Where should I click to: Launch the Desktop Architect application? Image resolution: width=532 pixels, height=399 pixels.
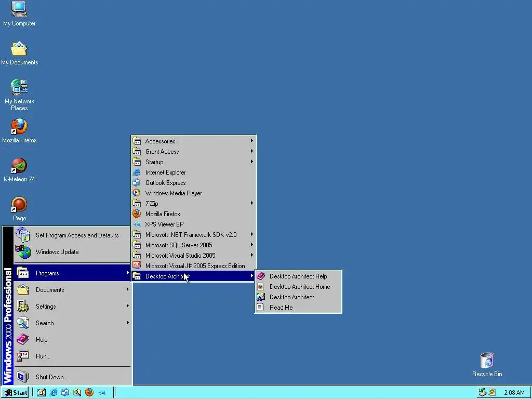(x=298, y=297)
